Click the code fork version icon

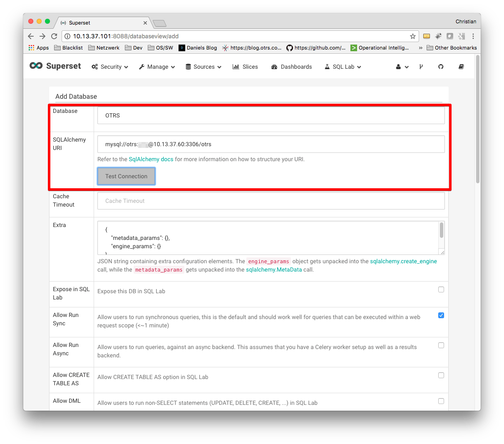421,67
